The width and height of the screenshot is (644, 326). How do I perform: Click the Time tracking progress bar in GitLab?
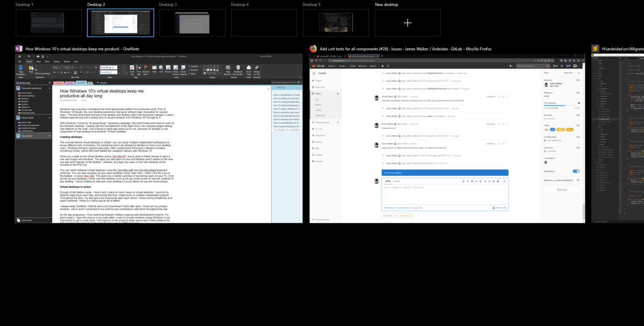562,105
